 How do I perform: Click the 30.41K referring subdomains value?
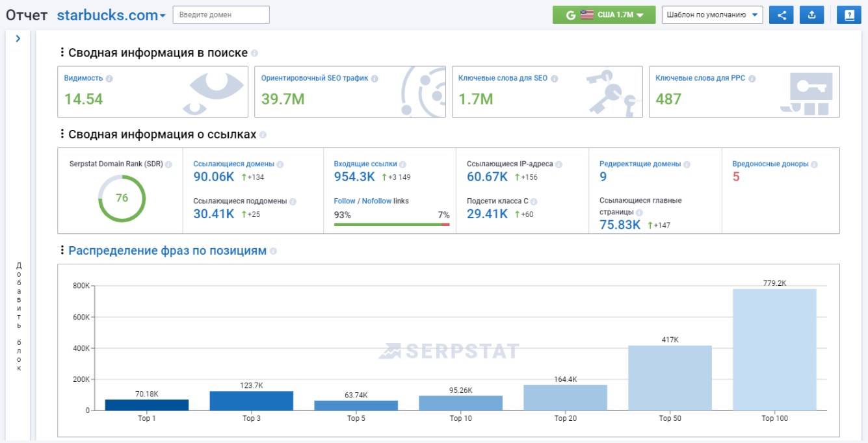pyautogui.click(x=214, y=214)
